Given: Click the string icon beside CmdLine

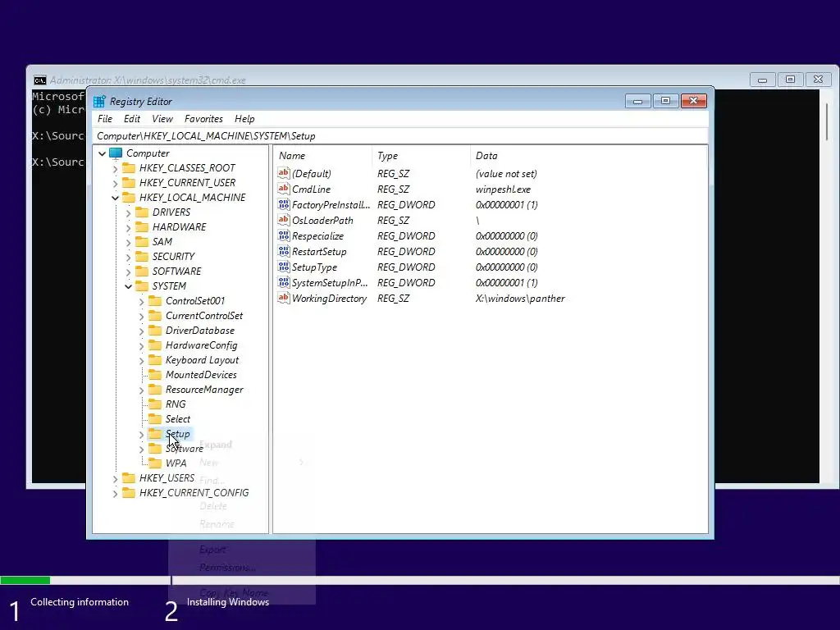Looking at the screenshot, I should coord(283,189).
